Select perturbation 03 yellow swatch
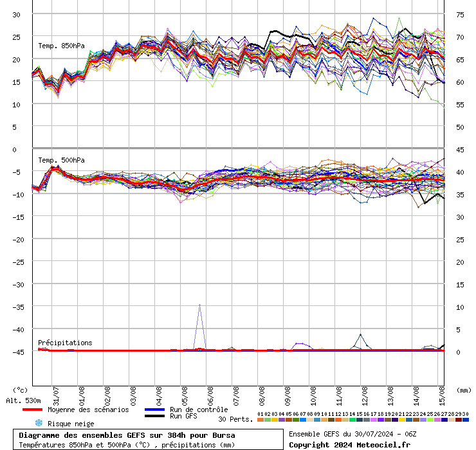Screen dimensions: 476x450 tap(275, 420)
